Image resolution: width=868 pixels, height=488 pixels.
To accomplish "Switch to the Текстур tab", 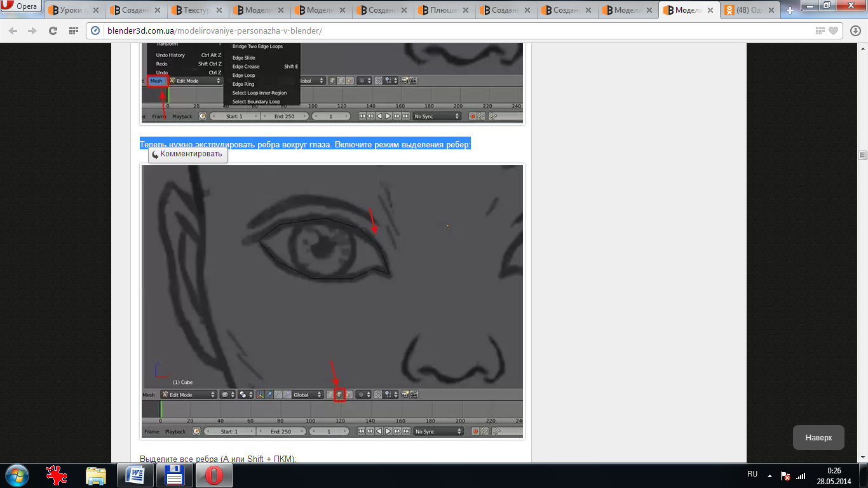I will tap(198, 10).
